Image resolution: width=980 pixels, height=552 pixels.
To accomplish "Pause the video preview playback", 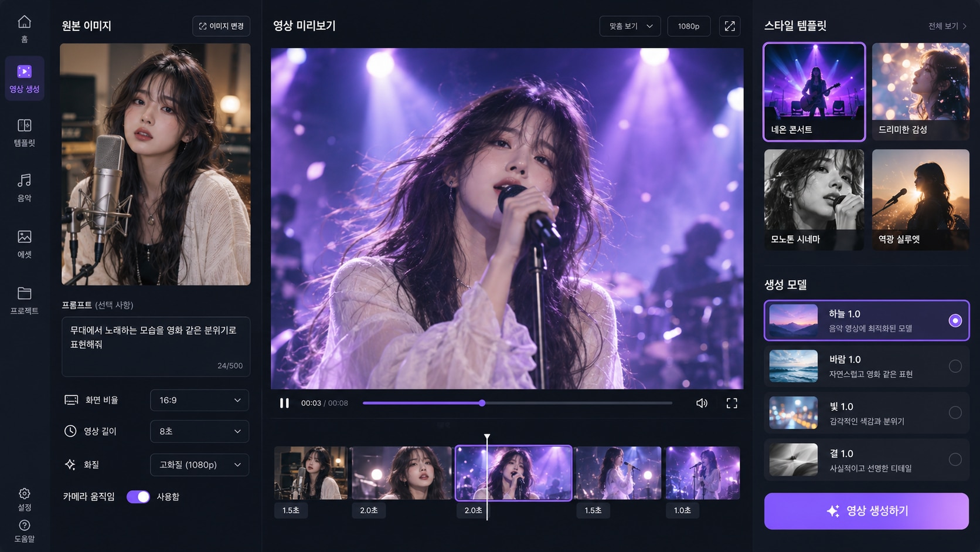I will (x=284, y=403).
